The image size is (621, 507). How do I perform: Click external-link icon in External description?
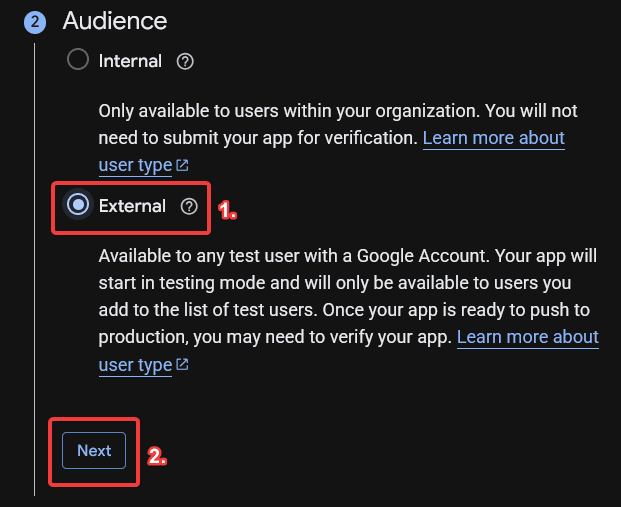[x=182, y=365]
